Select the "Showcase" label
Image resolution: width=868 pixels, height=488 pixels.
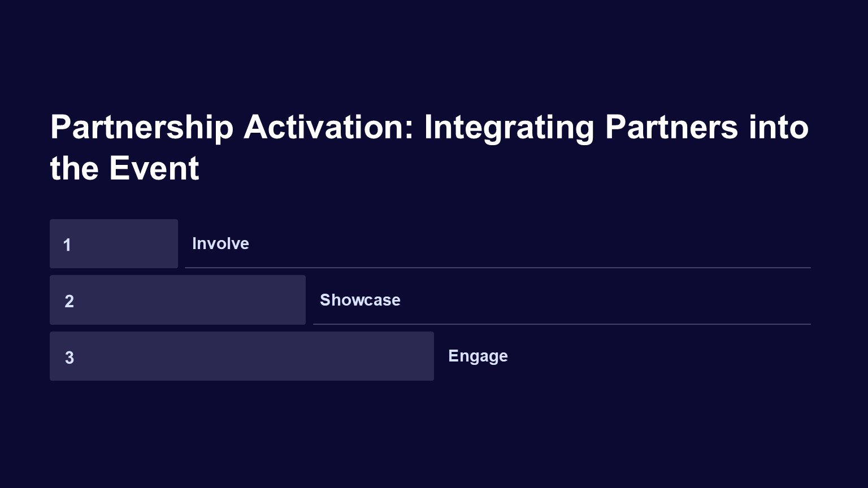click(x=360, y=300)
